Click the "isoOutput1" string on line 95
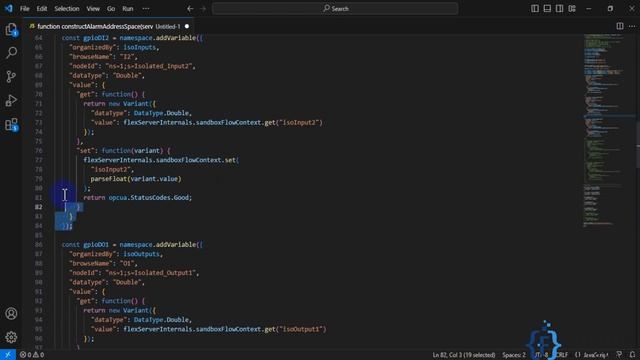640x360 pixels. coord(302,329)
